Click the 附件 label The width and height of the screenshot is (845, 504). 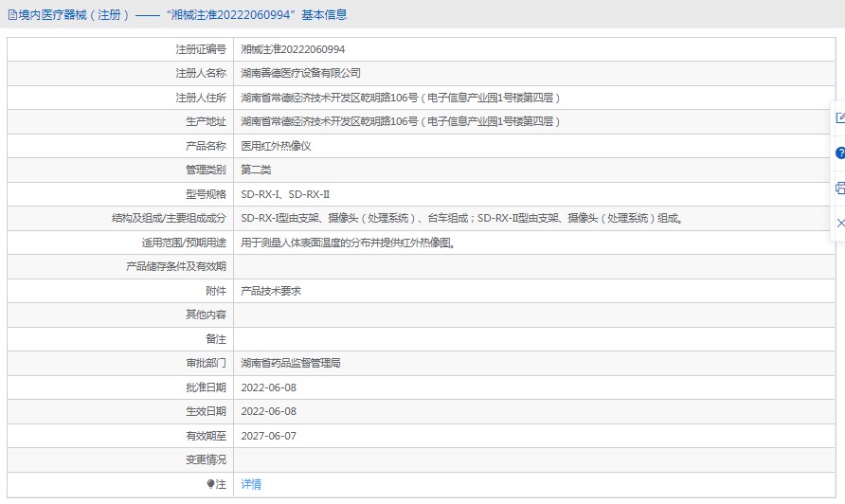216,291
